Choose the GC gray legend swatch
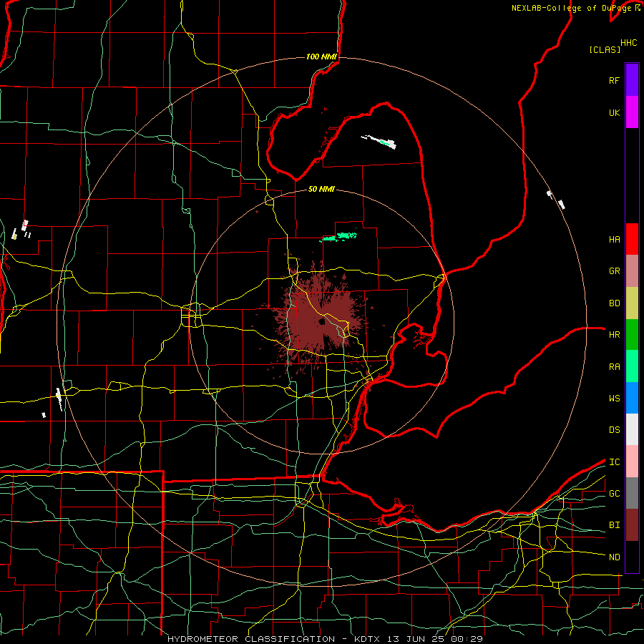 632,493
